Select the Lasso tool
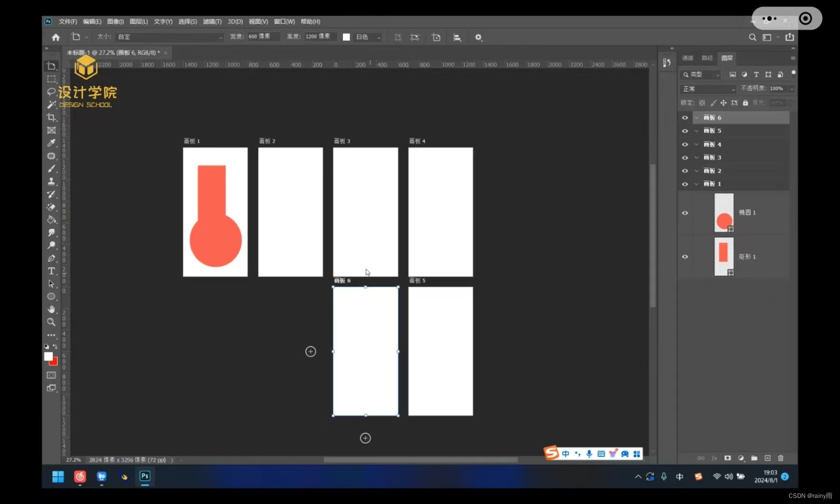This screenshot has width=840, height=504. click(51, 92)
